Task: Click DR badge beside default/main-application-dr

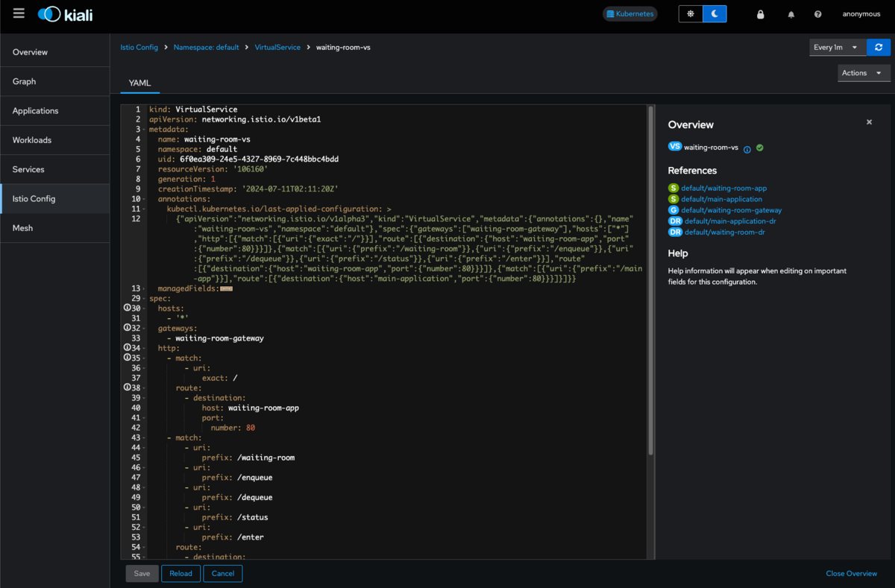Action: (x=675, y=221)
